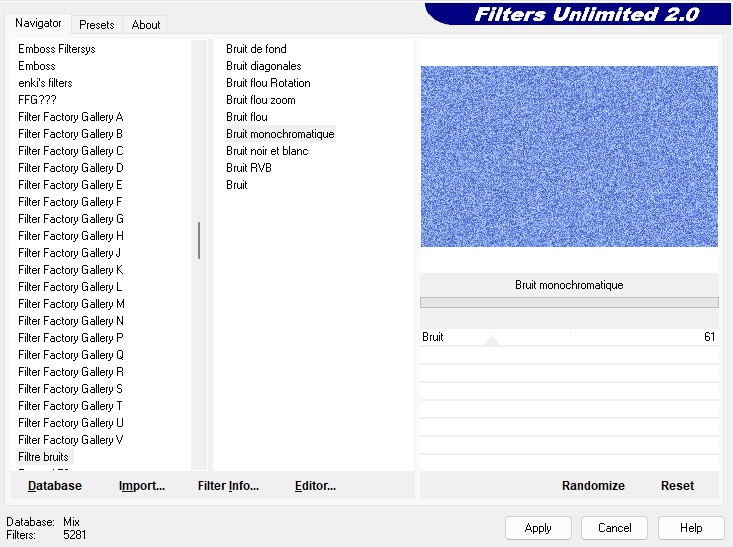Select Filter Factory Gallery H
The width and height of the screenshot is (733, 547).
click(x=71, y=236)
